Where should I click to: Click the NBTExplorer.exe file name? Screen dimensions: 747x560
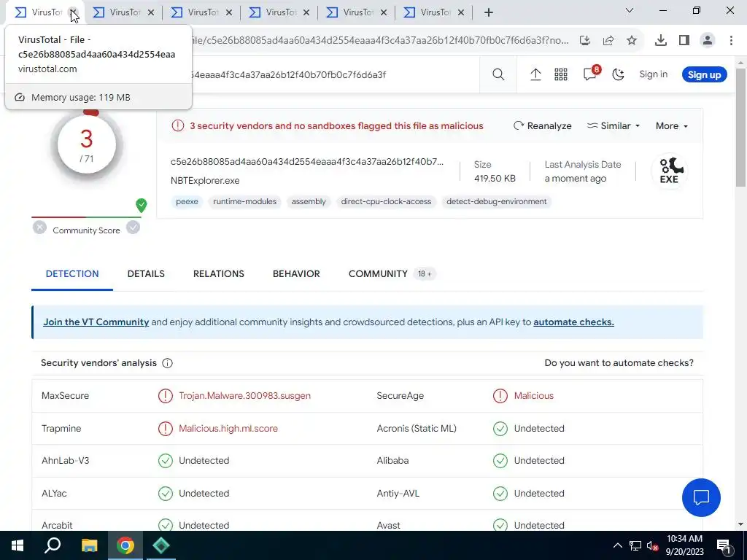[x=205, y=181]
